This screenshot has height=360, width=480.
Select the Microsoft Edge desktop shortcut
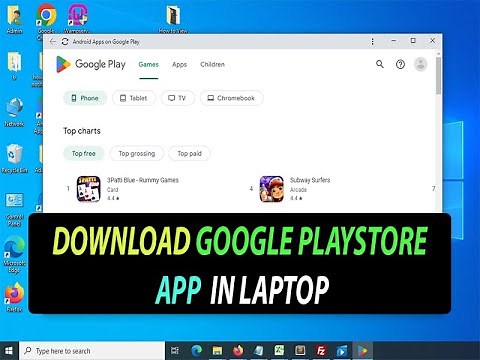pos(14,255)
